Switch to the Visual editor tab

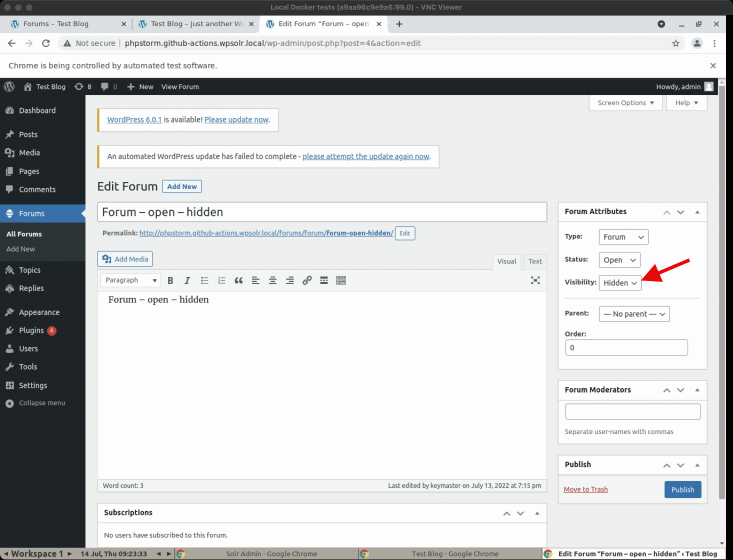[x=506, y=261]
